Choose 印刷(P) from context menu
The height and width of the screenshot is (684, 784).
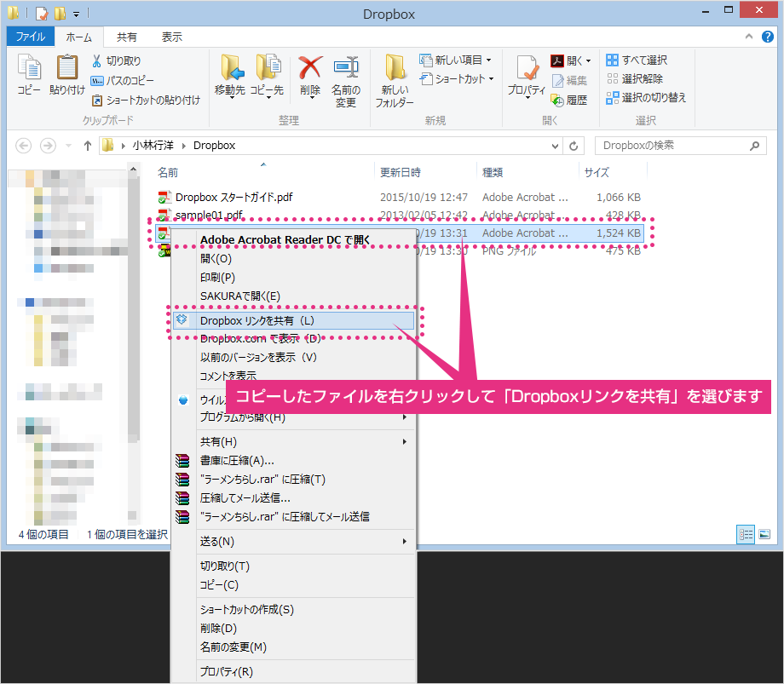coord(293,278)
